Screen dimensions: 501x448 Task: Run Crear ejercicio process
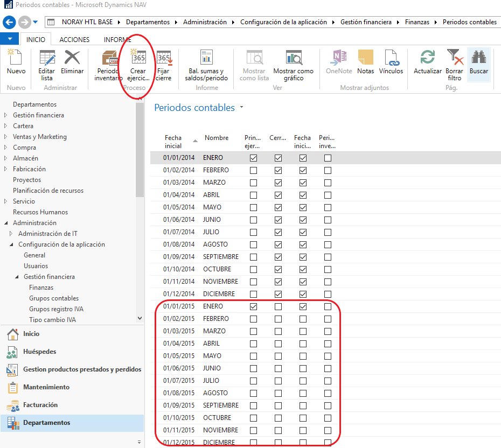pos(138,66)
